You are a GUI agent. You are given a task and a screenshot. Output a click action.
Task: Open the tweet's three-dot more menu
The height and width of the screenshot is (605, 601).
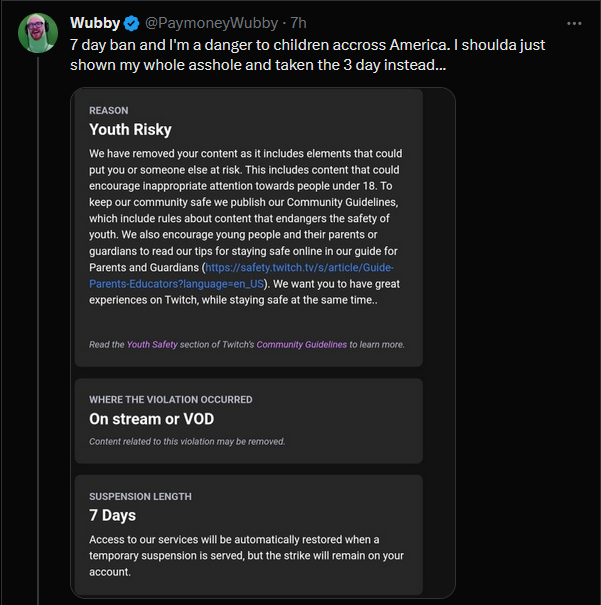coord(574,22)
